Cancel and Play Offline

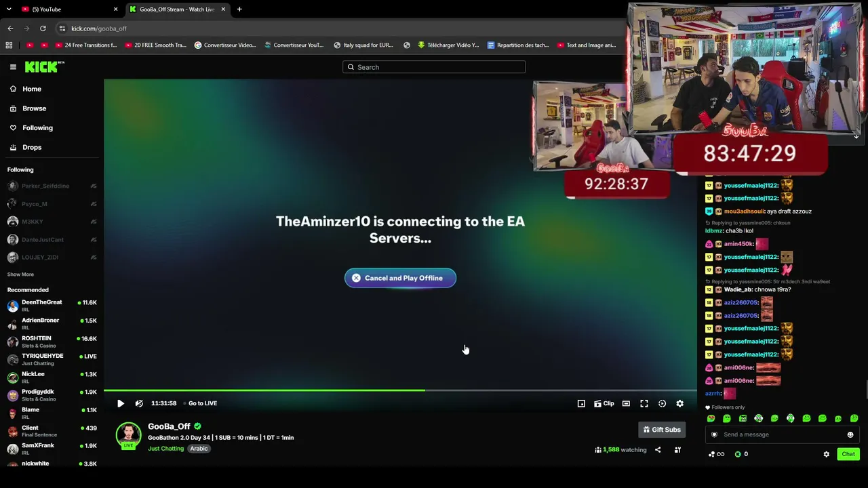click(400, 278)
